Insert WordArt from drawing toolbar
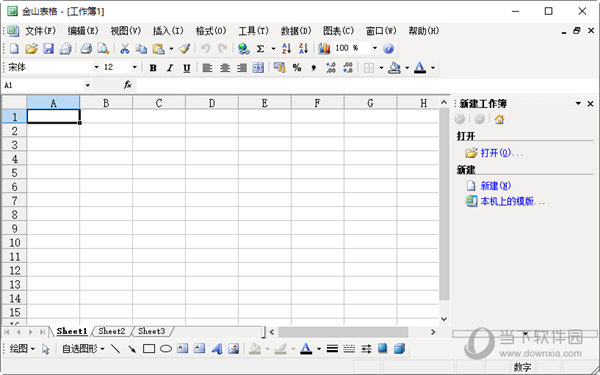The image size is (600, 375). 217,349
